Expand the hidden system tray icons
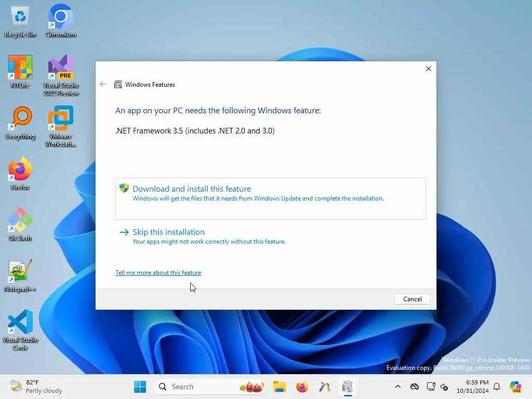The height and width of the screenshot is (399, 532). (397, 387)
